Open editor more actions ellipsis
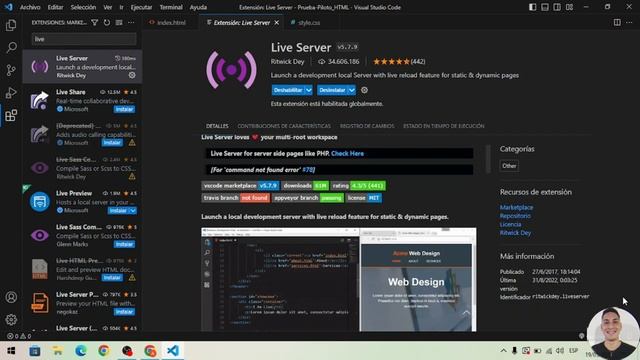Viewport: 640px width, 360px height. coord(629,22)
